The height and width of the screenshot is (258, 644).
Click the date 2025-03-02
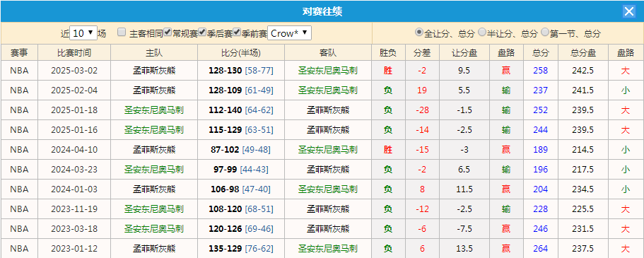pyautogui.click(x=74, y=71)
